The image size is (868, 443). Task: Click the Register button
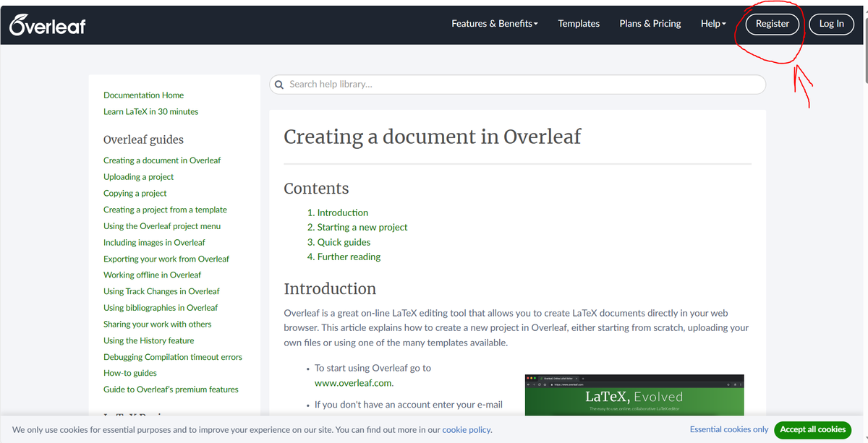click(x=773, y=24)
